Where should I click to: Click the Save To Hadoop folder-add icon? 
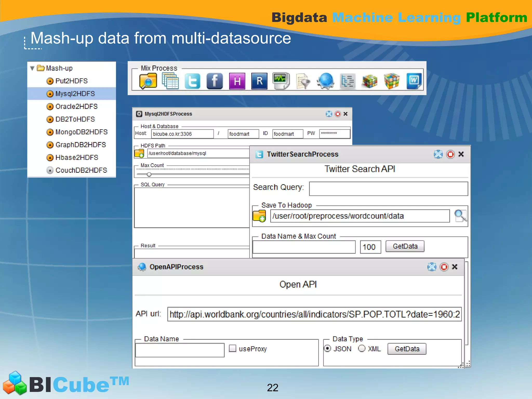259,216
